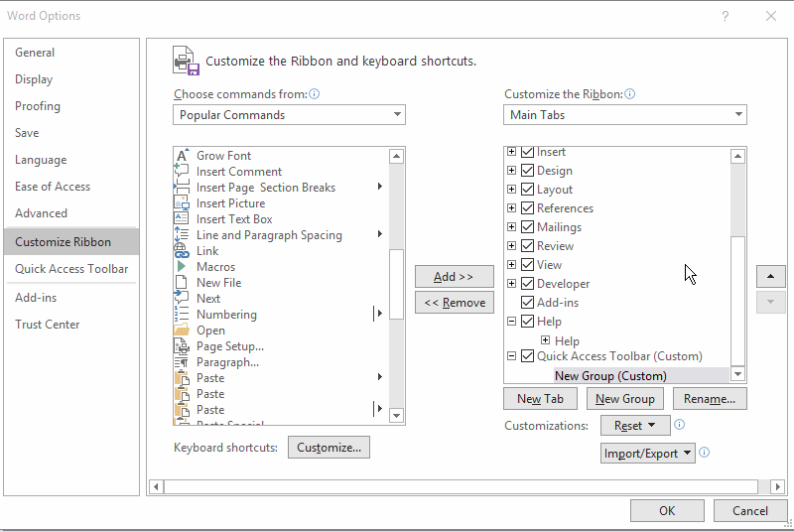Toggle the Mailings tab checkbox
The width and height of the screenshot is (794, 532).
point(527,226)
